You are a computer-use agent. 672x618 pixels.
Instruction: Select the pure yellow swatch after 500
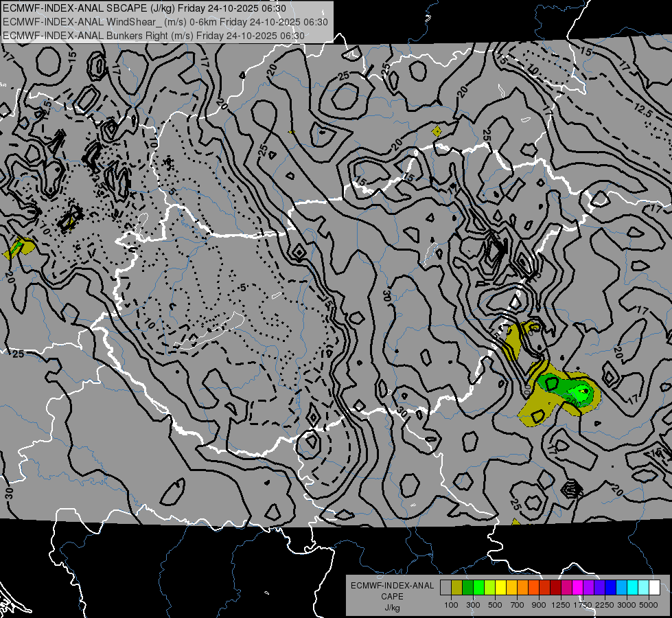coord(500,588)
